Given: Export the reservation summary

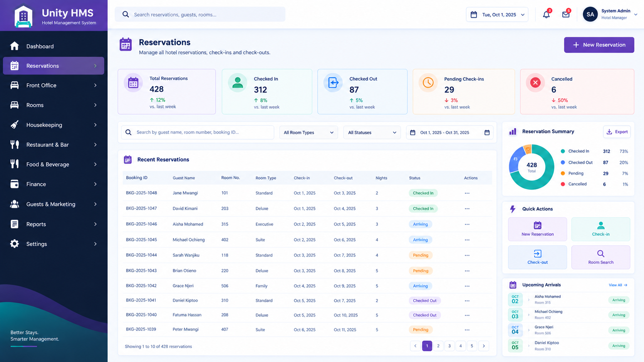Looking at the screenshot, I should click(617, 132).
